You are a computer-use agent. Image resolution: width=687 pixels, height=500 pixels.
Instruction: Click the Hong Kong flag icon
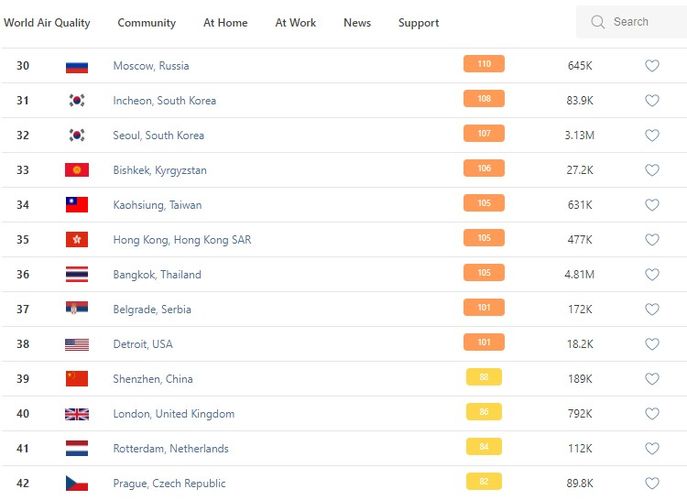[77, 240]
